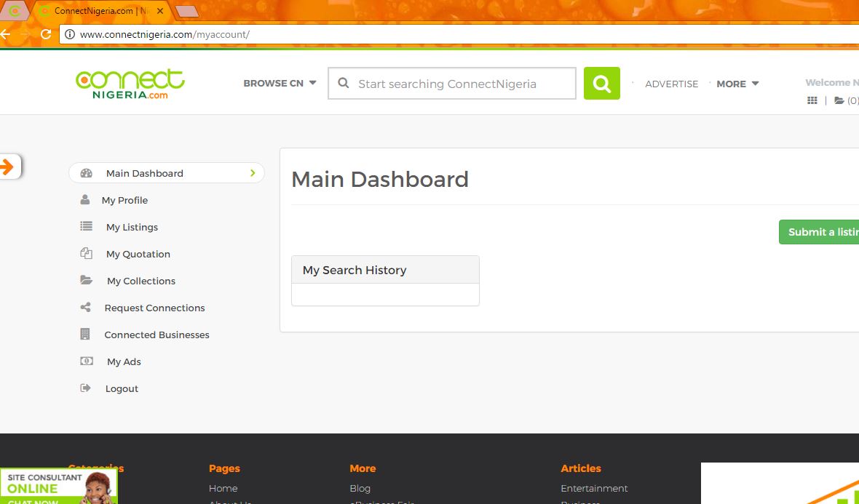Click the ADVERTISE link
The width and height of the screenshot is (859, 504).
point(671,84)
